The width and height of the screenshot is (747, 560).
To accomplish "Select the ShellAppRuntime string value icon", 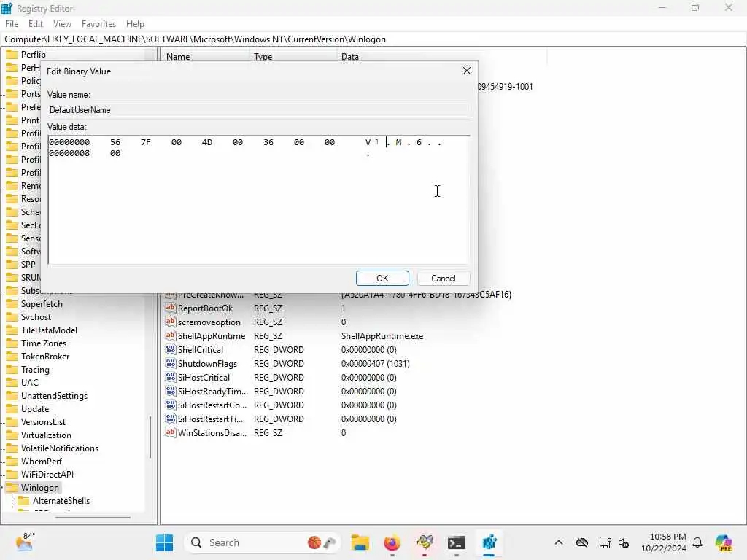I will pos(171,335).
